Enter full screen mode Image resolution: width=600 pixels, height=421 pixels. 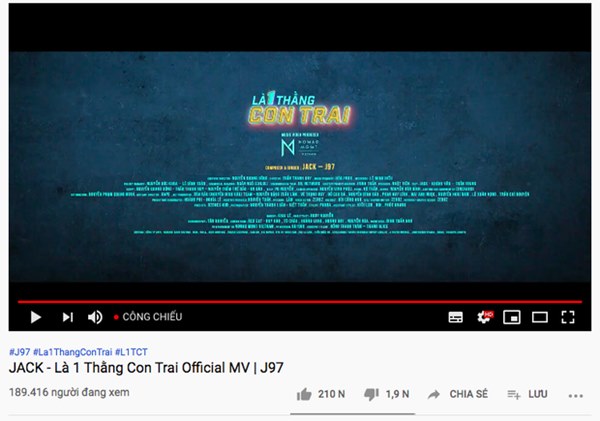tap(568, 317)
